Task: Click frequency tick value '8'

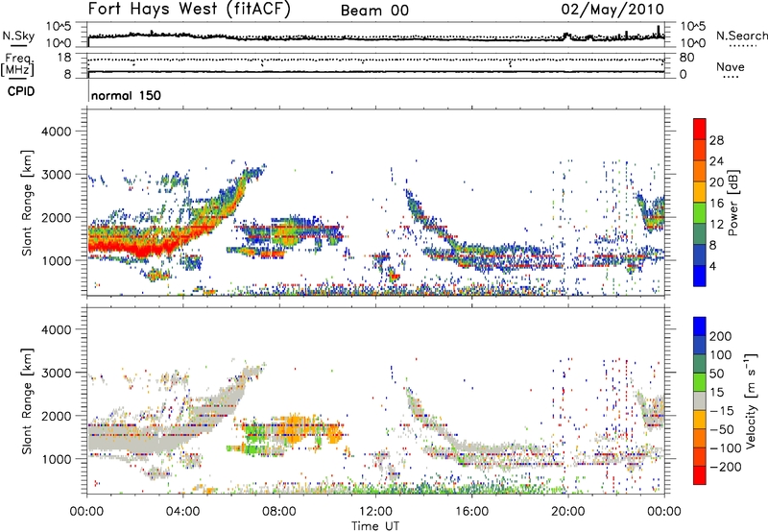Action: click(x=67, y=74)
